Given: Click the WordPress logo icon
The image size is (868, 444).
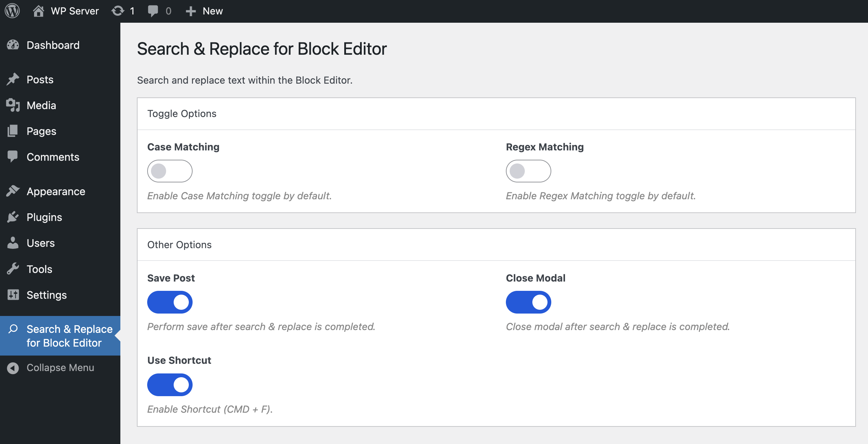Looking at the screenshot, I should [12, 11].
